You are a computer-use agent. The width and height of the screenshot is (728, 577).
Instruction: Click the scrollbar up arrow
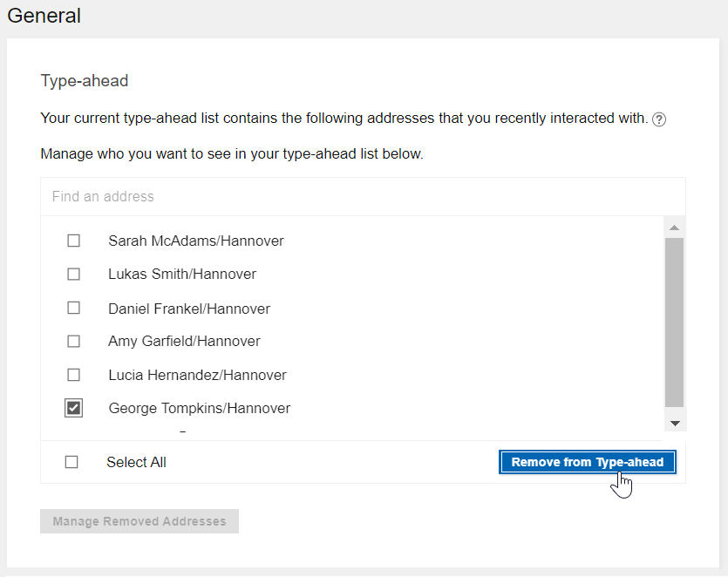click(x=675, y=227)
